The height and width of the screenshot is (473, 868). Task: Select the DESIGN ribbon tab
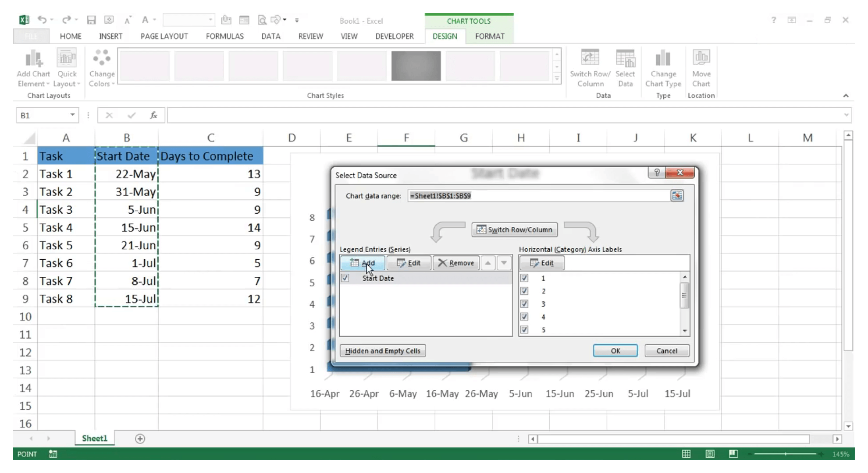pyautogui.click(x=445, y=36)
